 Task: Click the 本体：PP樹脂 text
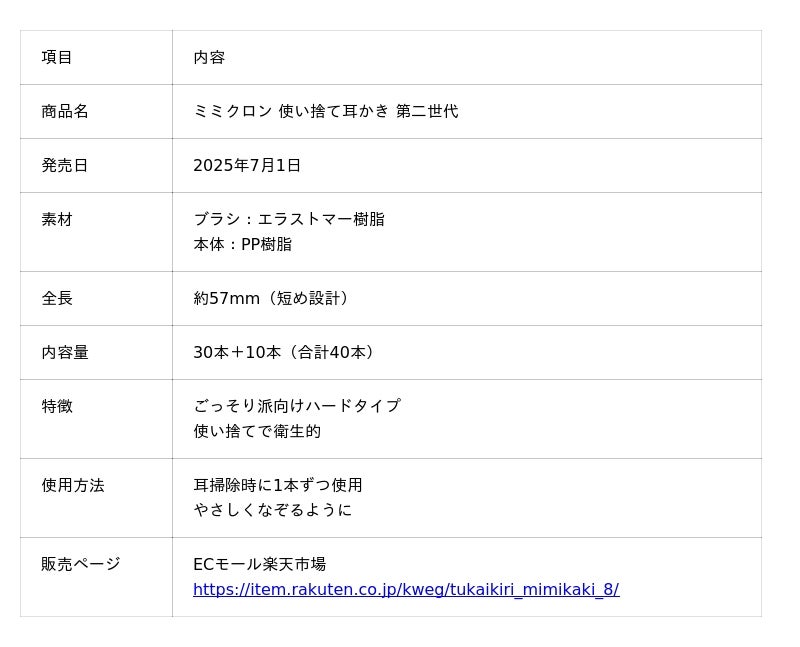click(242, 244)
